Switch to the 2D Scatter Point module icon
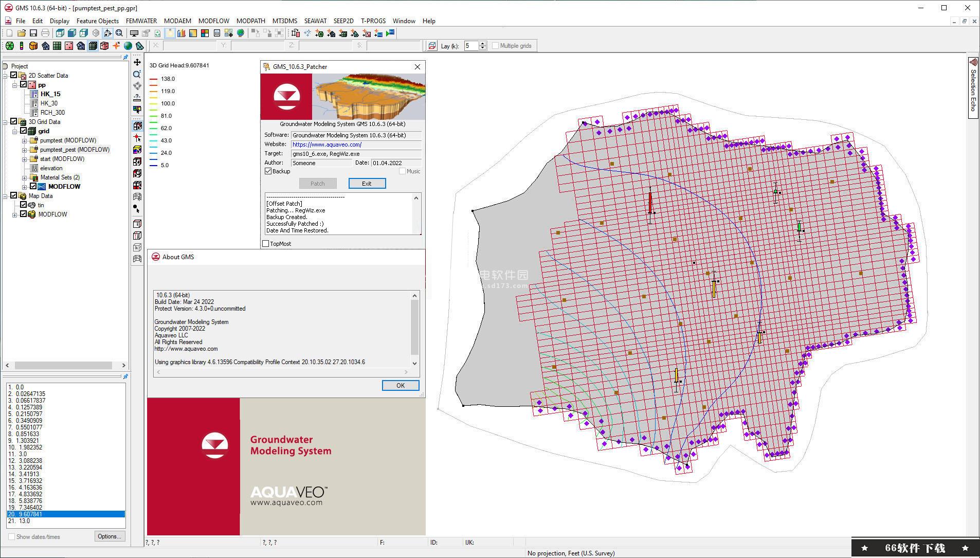980x558 pixels. pos(69,46)
